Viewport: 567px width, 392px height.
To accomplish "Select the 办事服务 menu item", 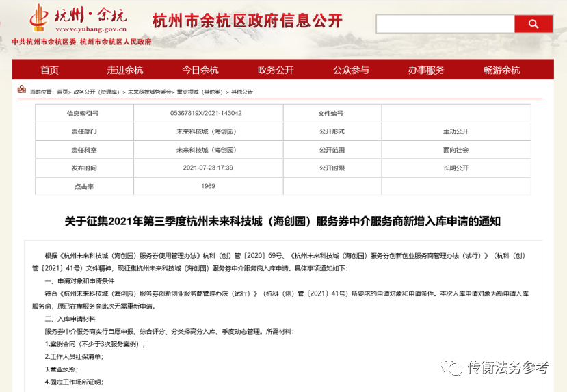I will (x=426, y=70).
